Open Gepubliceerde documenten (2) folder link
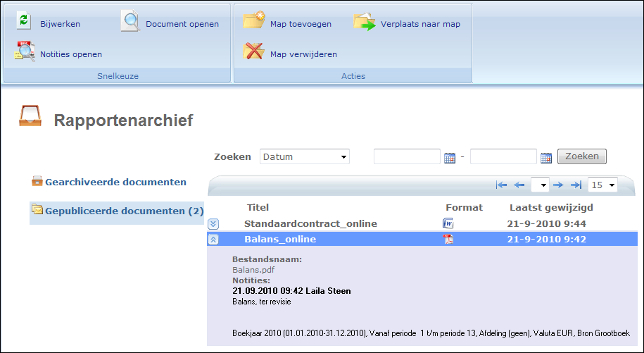644x353 pixels. pos(125,211)
